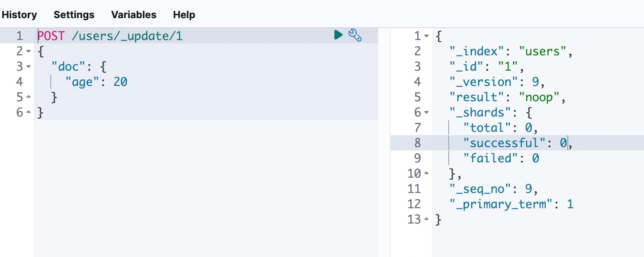
Task: Collapse the "_shards" object in response
Action: (426, 113)
